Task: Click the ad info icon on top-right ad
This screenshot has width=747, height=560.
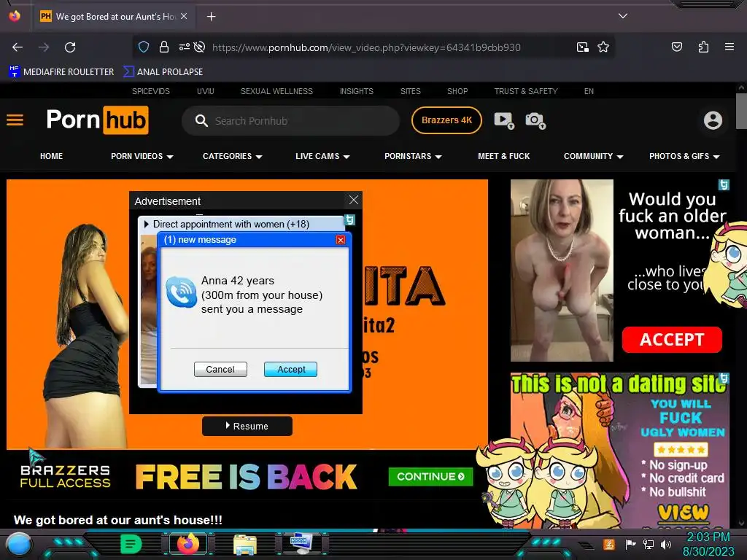Action: click(x=724, y=184)
